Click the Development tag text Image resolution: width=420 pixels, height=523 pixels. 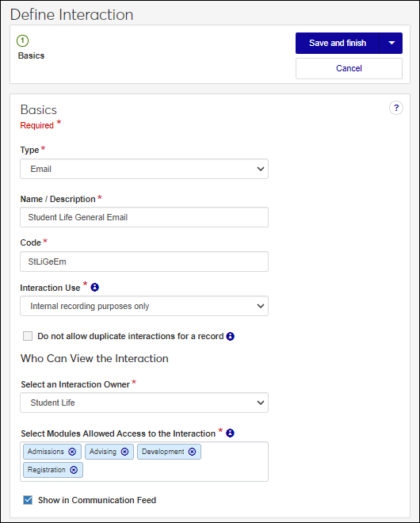pyautogui.click(x=162, y=452)
